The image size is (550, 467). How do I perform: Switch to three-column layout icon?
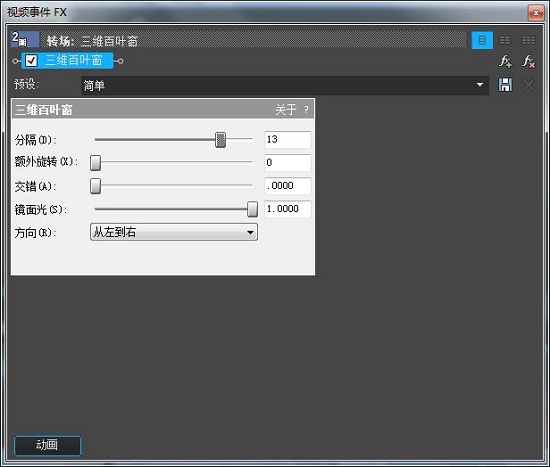(x=528, y=40)
